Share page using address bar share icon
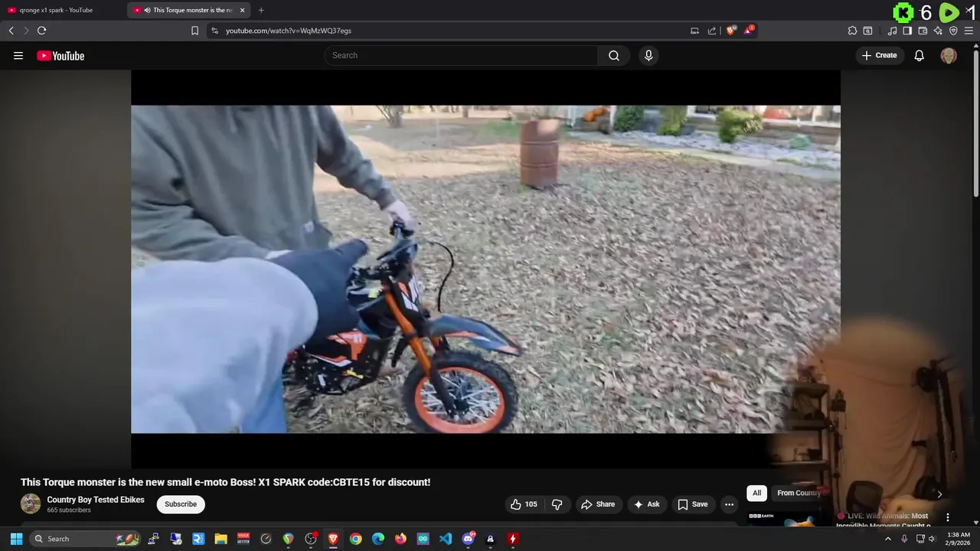980x551 pixels. [x=712, y=31]
